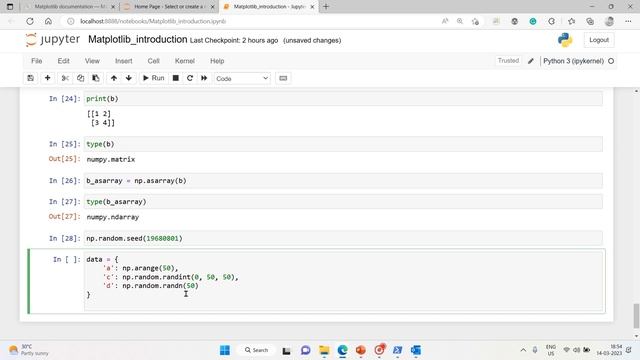Open the Insert menu

point(124,61)
